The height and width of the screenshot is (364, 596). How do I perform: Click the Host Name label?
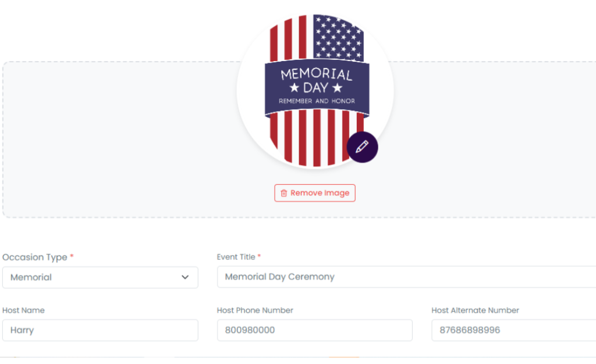(23, 311)
